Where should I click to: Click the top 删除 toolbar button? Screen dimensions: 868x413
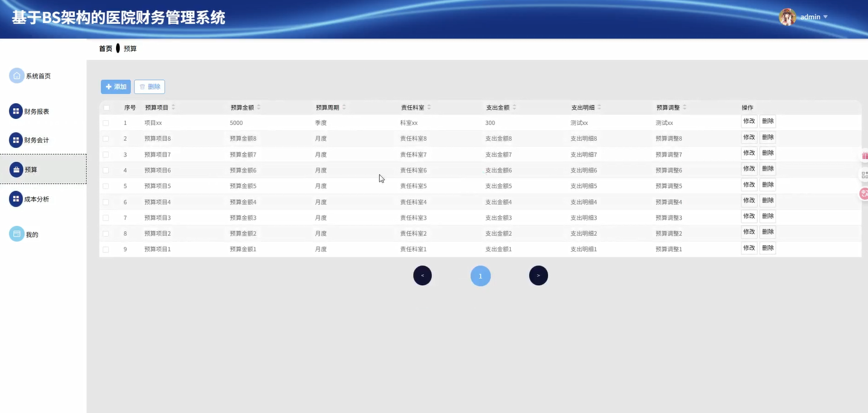point(149,87)
